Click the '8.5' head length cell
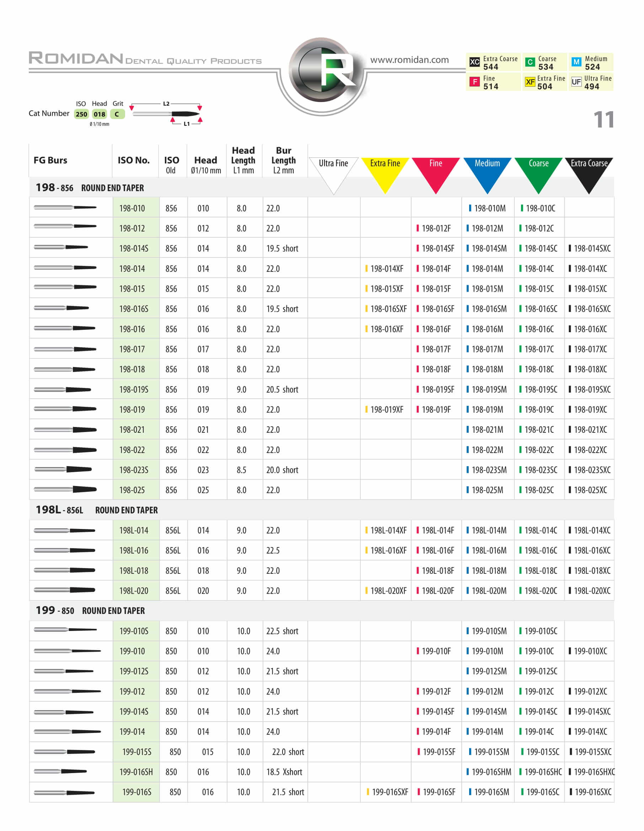The width and height of the screenshot is (644, 831). tap(241, 470)
